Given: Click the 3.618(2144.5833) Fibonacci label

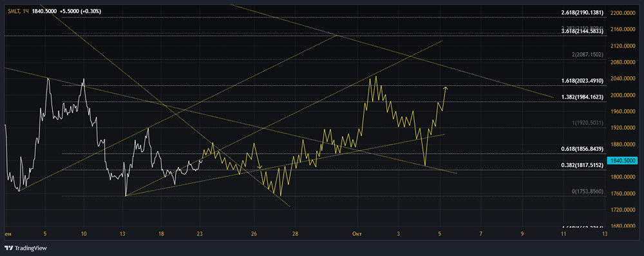Looking at the screenshot, I should click(582, 32).
